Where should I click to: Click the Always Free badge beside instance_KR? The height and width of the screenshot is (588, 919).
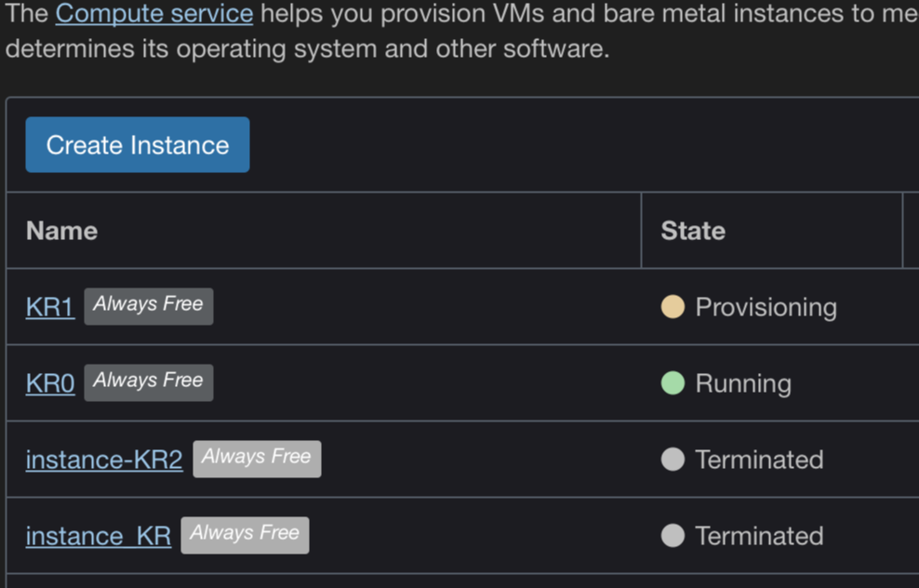pos(245,535)
